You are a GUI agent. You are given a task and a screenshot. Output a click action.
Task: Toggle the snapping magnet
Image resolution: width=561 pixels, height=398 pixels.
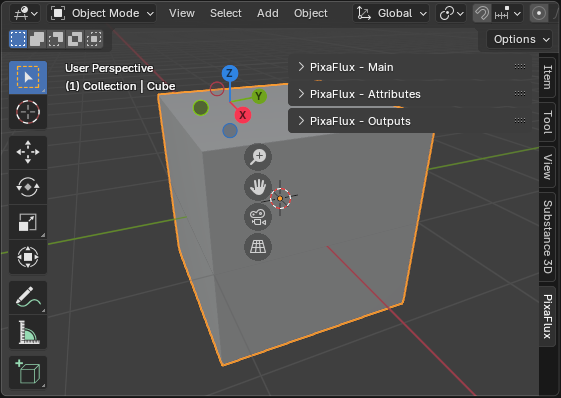point(482,14)
